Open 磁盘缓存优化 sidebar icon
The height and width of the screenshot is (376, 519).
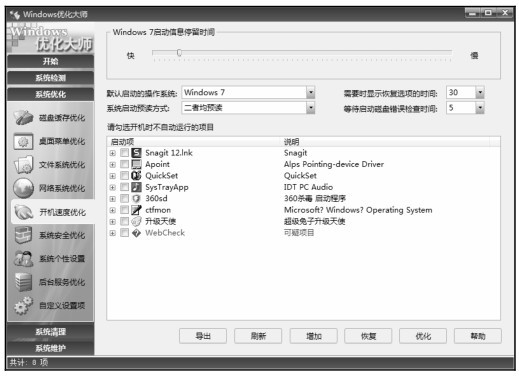tap(23, 118)
